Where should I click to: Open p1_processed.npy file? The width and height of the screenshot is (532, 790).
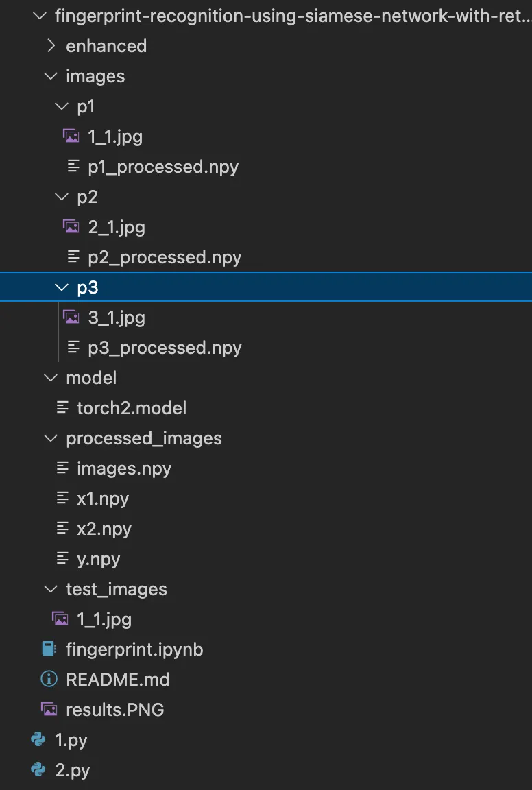[162, 166]
